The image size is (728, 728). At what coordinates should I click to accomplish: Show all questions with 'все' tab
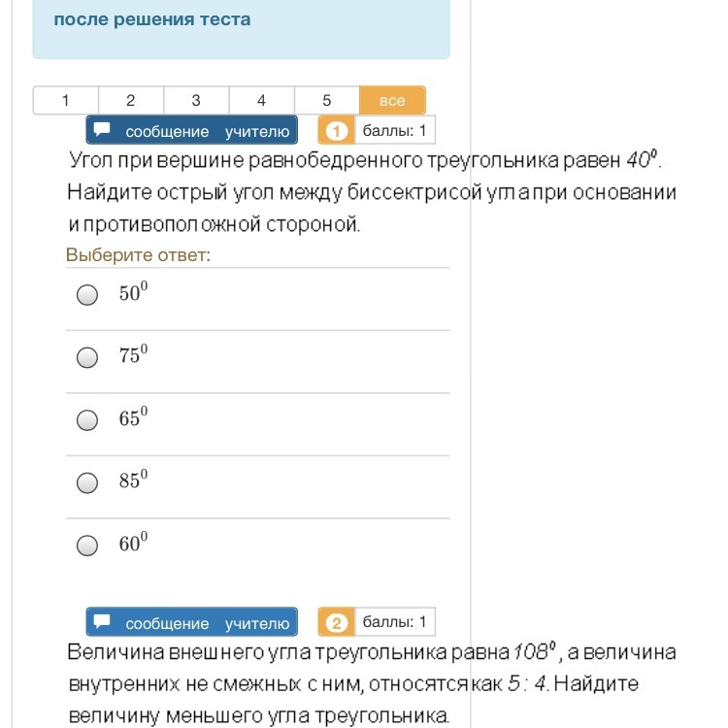click(x=392, y=100)
